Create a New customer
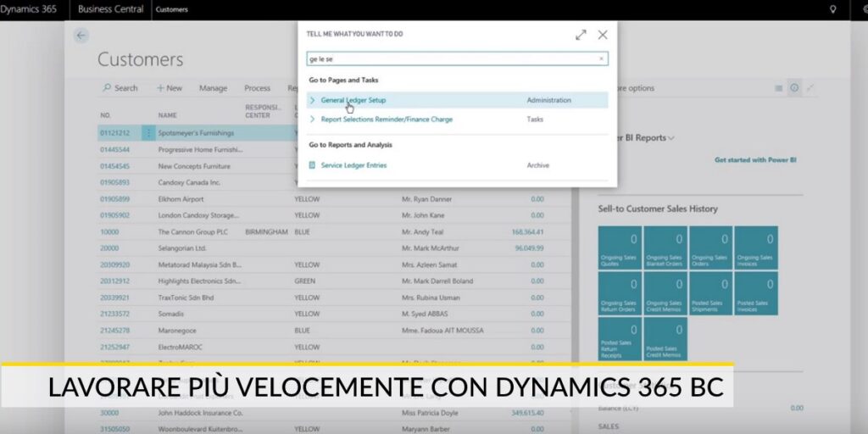Image resolution: width=868 pixels, height=434 pixels. coord(170,88)
